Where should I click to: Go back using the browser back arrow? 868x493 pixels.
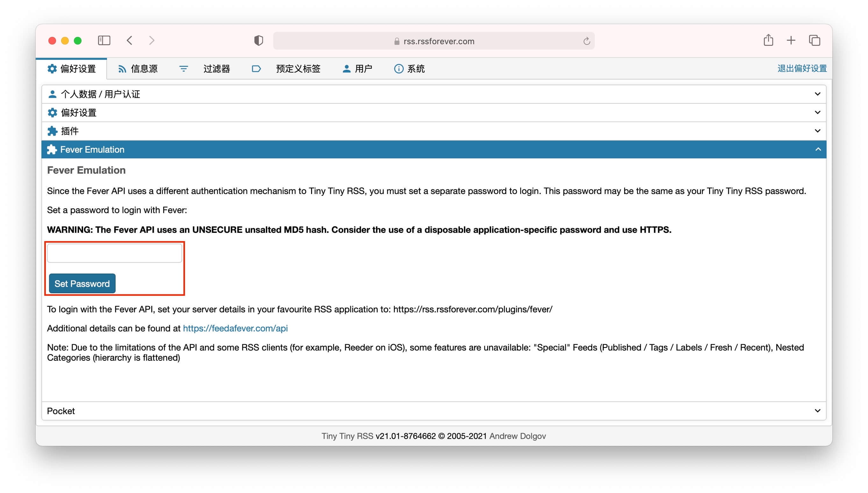pos(130,41)
